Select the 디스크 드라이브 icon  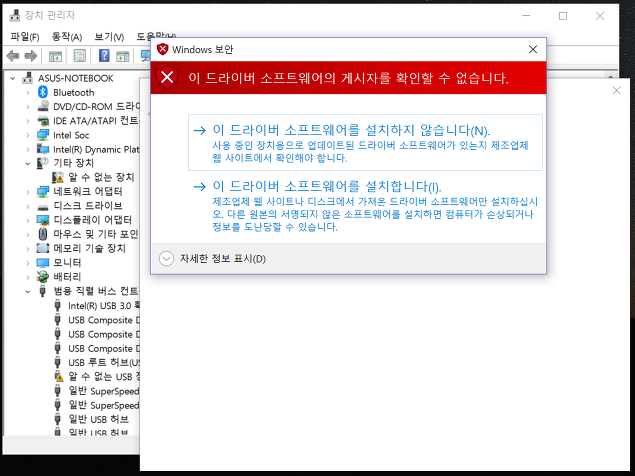pyautogui.click(x=43, y=207)
